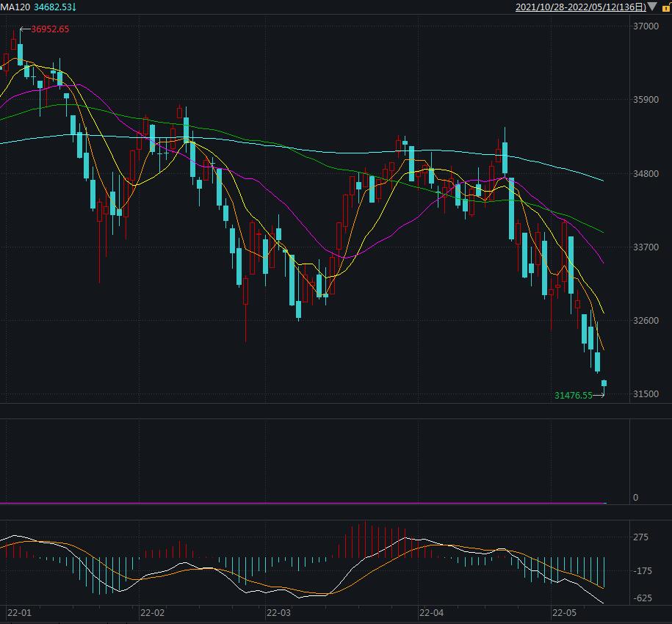Select the 22-03 date marker

278,613
